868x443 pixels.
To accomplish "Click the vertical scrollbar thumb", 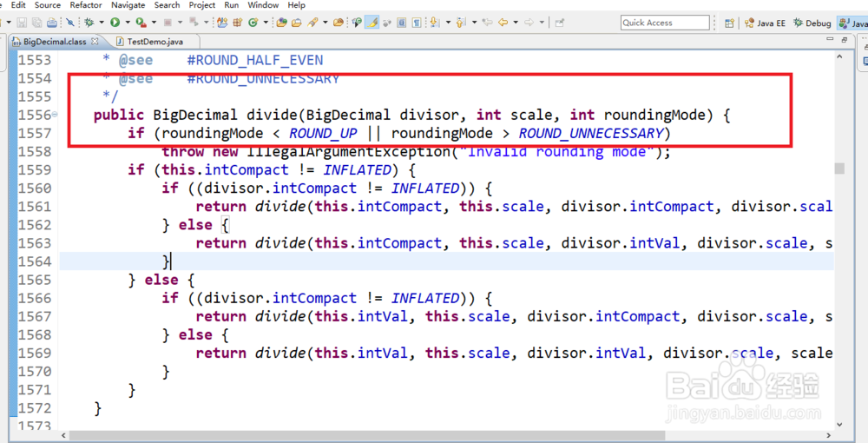I will coord(839,168).
